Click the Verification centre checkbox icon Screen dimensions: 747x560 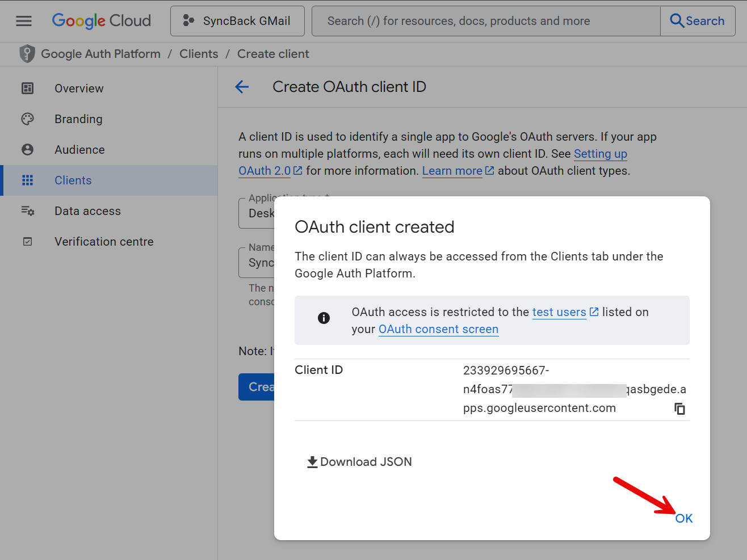click(27, 242)
